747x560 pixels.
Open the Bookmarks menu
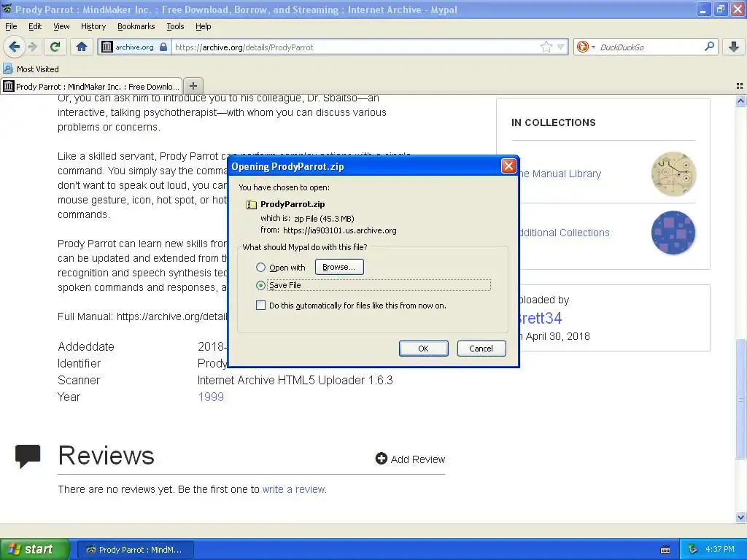136,26
